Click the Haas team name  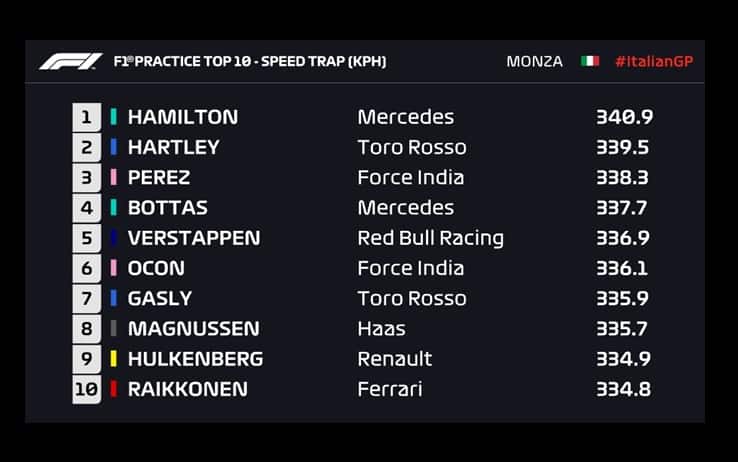[x=380, y=329]
